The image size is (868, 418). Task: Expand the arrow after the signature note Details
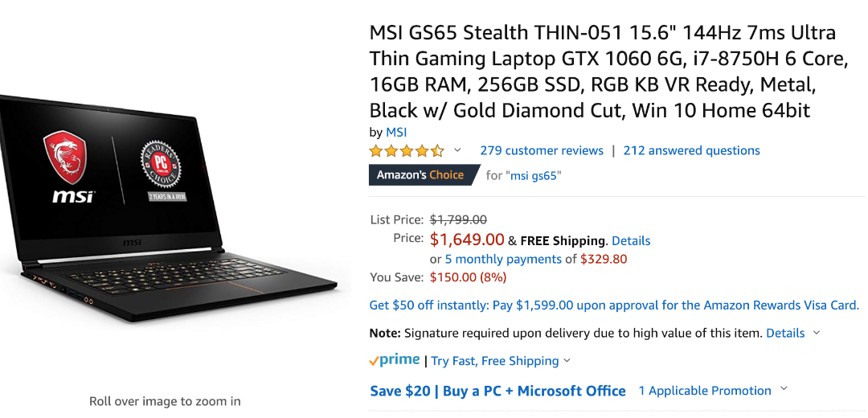[817, 333]
